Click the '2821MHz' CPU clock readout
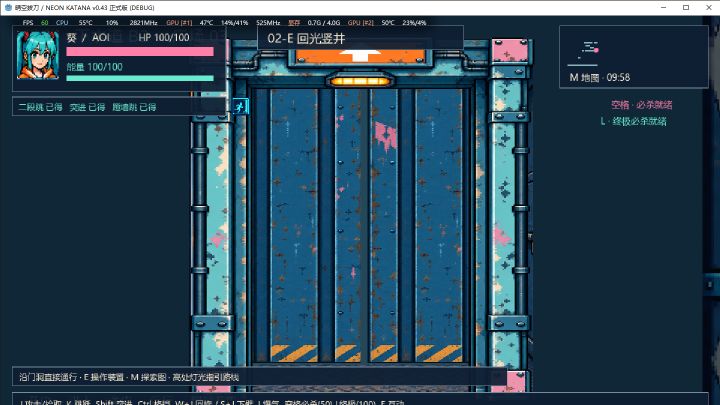This screenshot has width=720, height=405. [x=143, y=22]
